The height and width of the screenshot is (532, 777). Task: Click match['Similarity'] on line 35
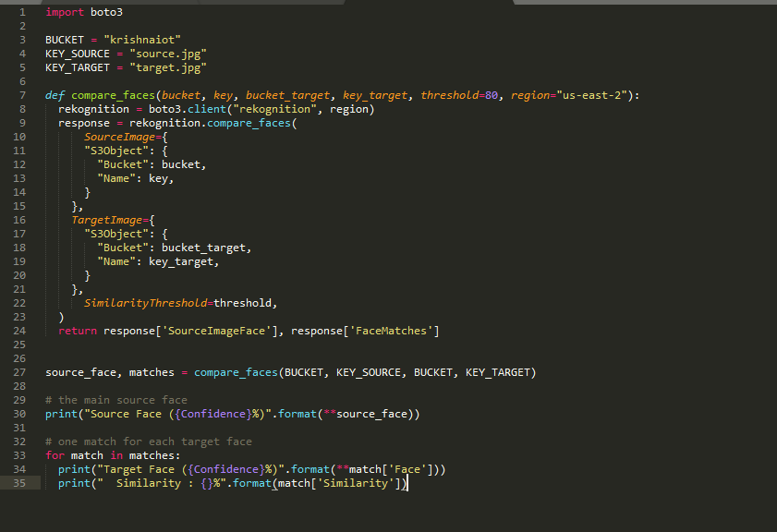pos(339,483)
